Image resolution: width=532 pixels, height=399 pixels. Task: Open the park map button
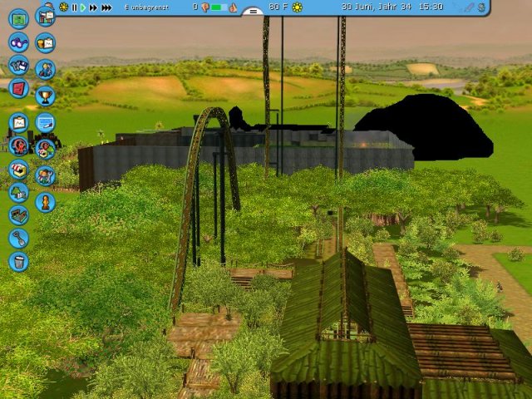coord(18,19)
